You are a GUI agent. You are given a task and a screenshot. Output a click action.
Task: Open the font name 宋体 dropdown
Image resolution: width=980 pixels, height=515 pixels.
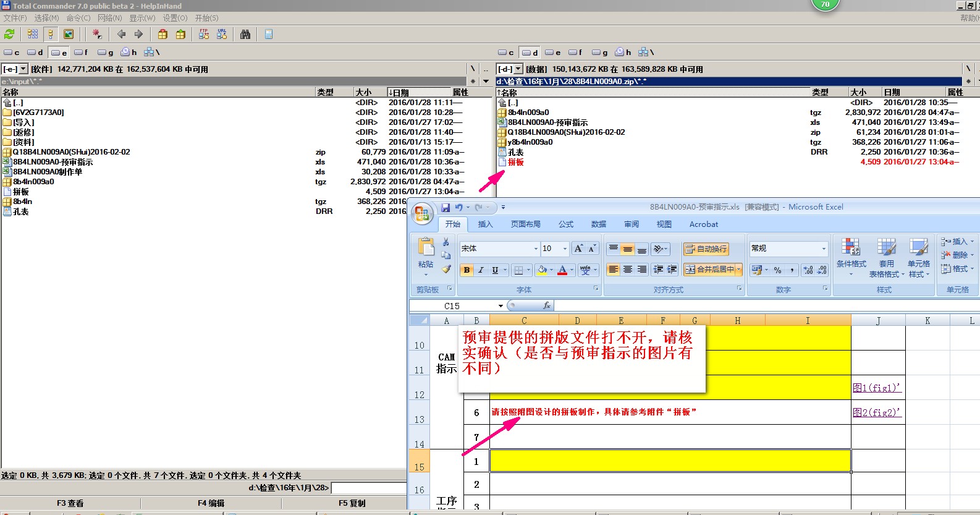point(536,249)
